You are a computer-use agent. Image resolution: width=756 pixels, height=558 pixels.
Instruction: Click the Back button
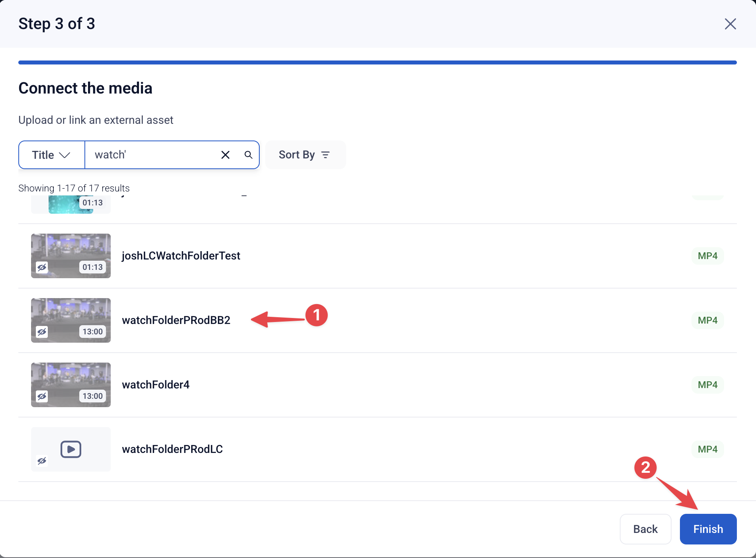click(646, 529)
